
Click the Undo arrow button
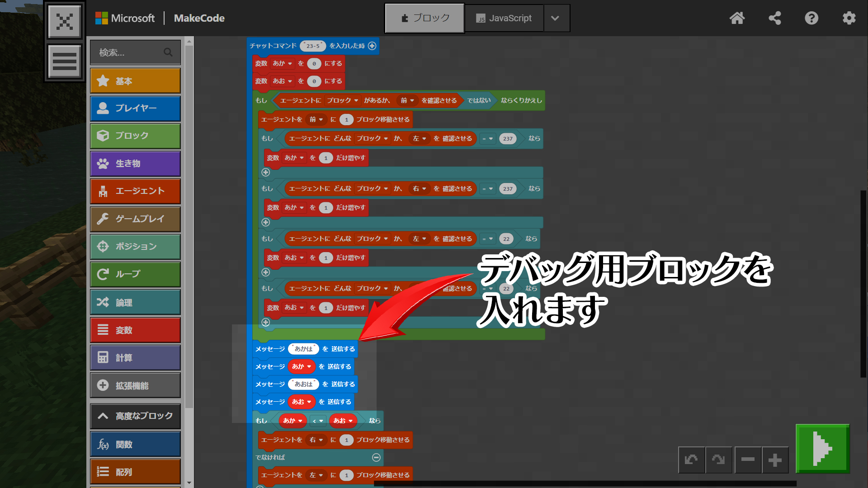[x=691, y=460]
